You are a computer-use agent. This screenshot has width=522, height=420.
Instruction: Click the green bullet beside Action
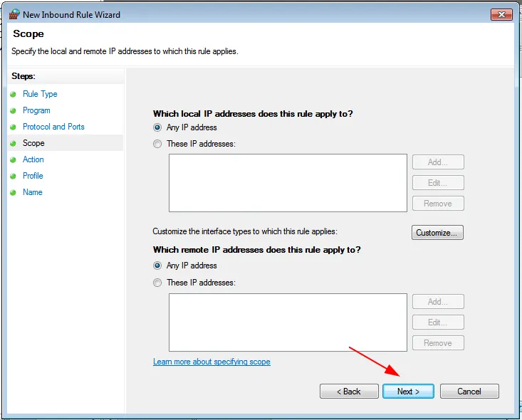click(x=13, y=159)
